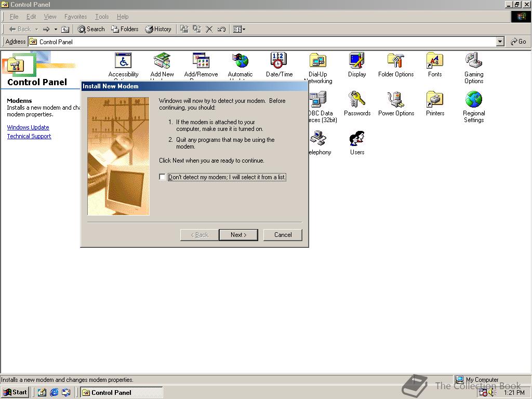Viewport: 532px width, 399px height.
Task: Open the Tools menu
Action: tap(102, 17)
